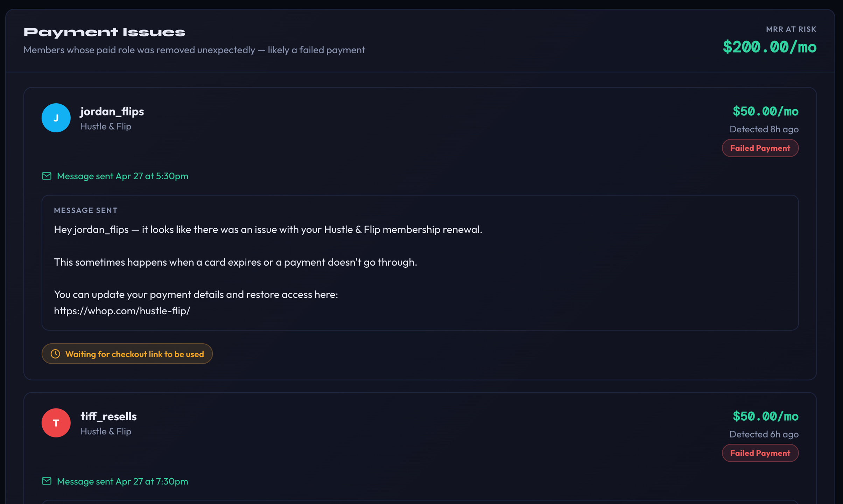This screenshot has height=504, width=843.
Task: Click tiff_resells Failed Payment badge
Action: point(760,453)
